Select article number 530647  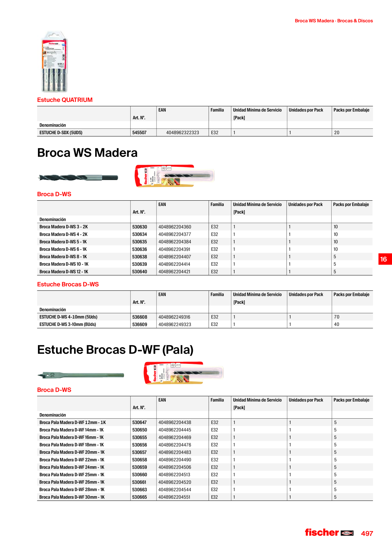click(139, 422)
